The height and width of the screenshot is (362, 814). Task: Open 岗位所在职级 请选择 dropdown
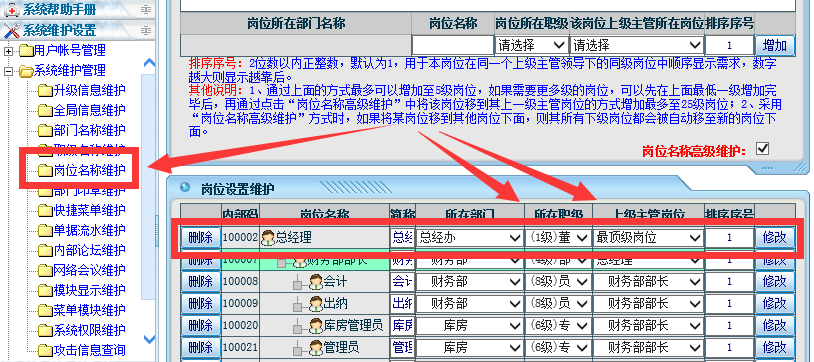[x=531, y=45]
